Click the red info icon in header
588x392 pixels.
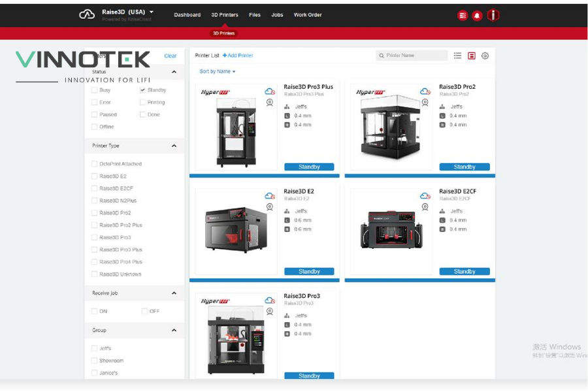pyautogui.click(x=493, y=16)
